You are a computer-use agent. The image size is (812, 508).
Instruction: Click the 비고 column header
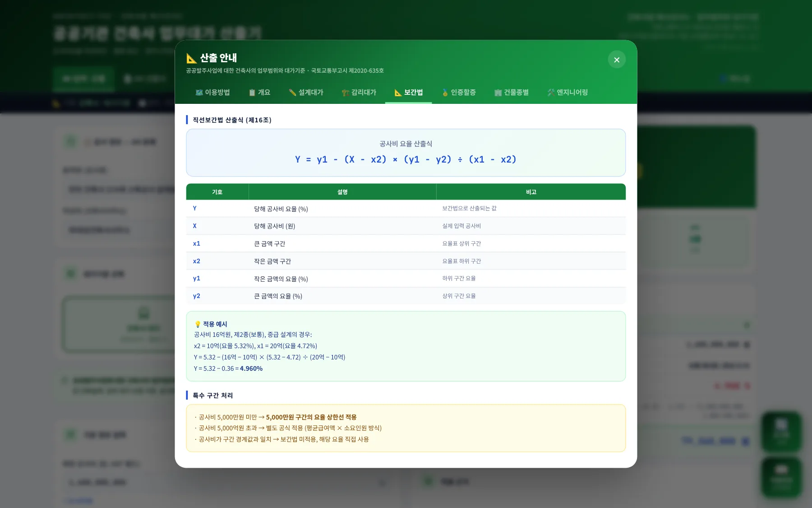tap(531, 192)
